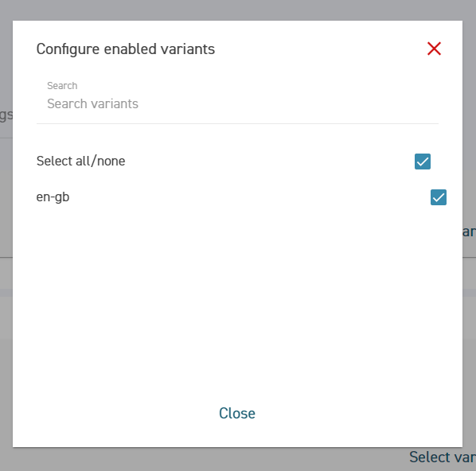Click the cut-off 'gs' tab text behind dialog
This screenshot has width=476, height=471.
click(6, 115)
